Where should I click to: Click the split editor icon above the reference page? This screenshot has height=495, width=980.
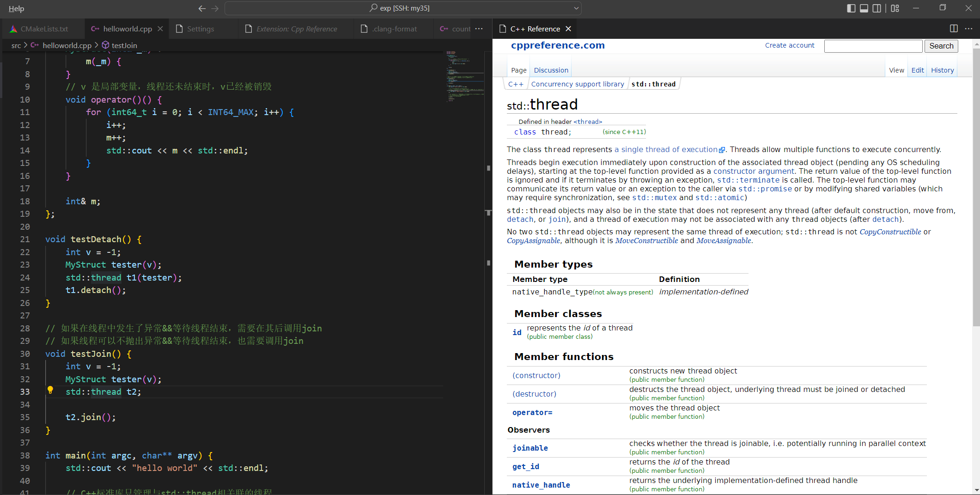953,29
